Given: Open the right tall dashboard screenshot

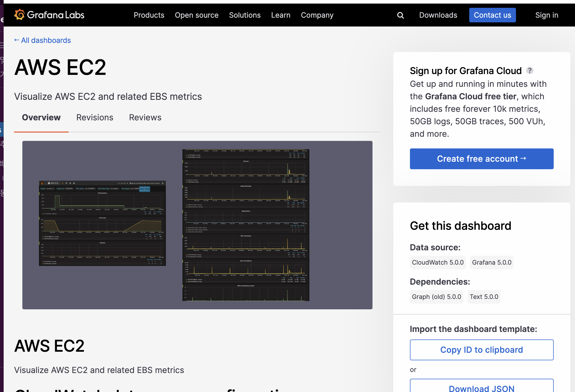Looking at the screenshot, I should click(246, 225).
